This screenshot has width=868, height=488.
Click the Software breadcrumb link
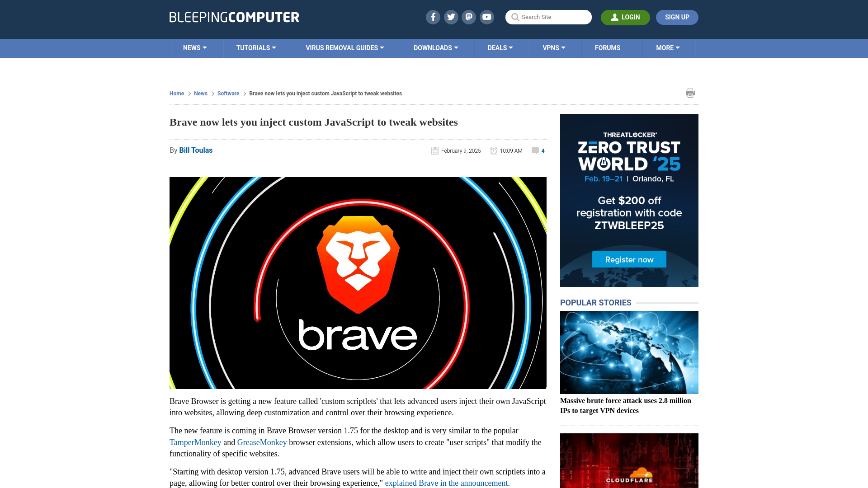coord(228,94)
